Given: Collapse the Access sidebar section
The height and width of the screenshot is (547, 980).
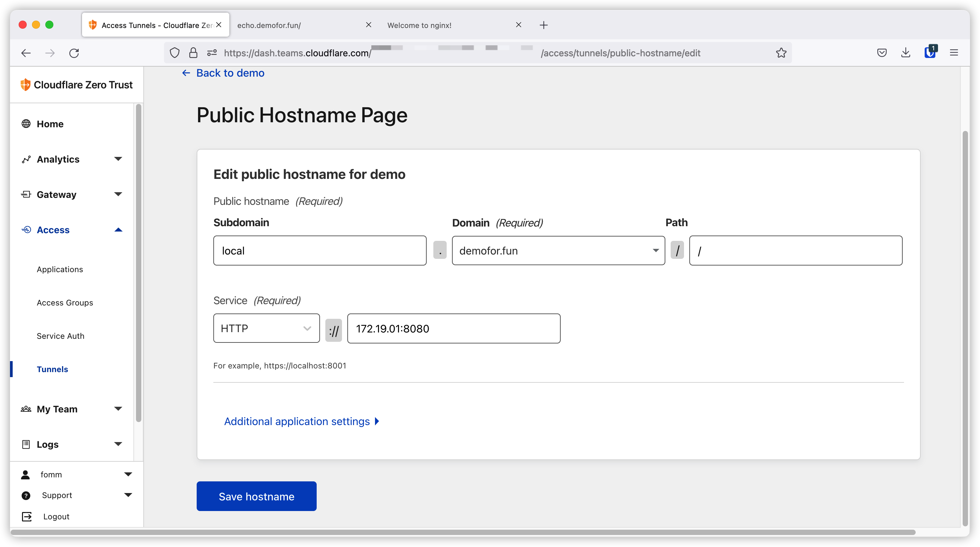Looking at the screenshot, I should point(118,230).
